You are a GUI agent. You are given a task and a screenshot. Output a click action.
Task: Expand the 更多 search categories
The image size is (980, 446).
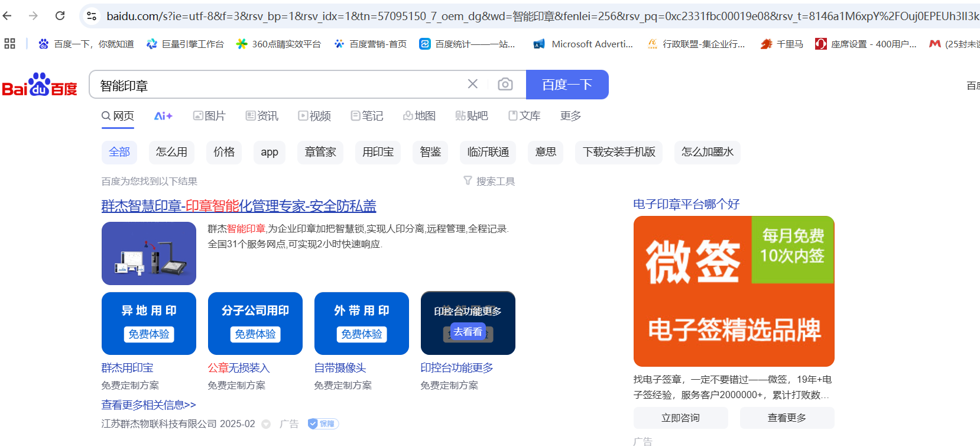point(570,116)
